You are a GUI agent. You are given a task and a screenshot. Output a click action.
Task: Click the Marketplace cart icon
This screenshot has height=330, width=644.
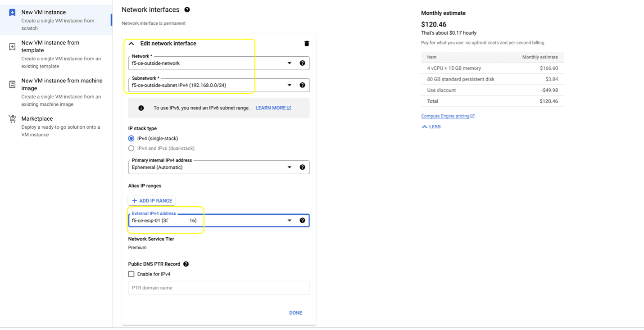pyautogui.click(x=12, y=119)
